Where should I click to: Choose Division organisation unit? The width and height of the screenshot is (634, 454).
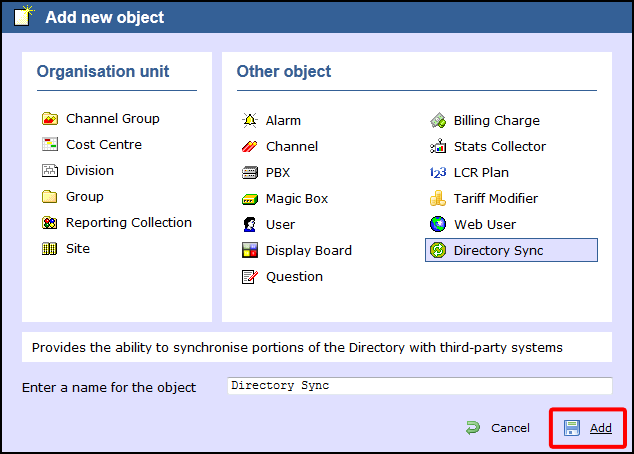pos(90,171)
